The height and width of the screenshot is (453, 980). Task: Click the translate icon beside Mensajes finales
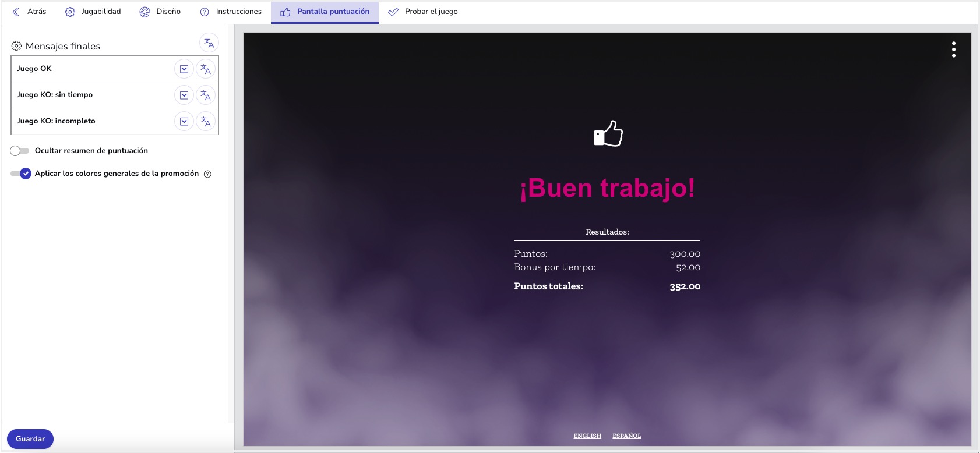(209, 43)
